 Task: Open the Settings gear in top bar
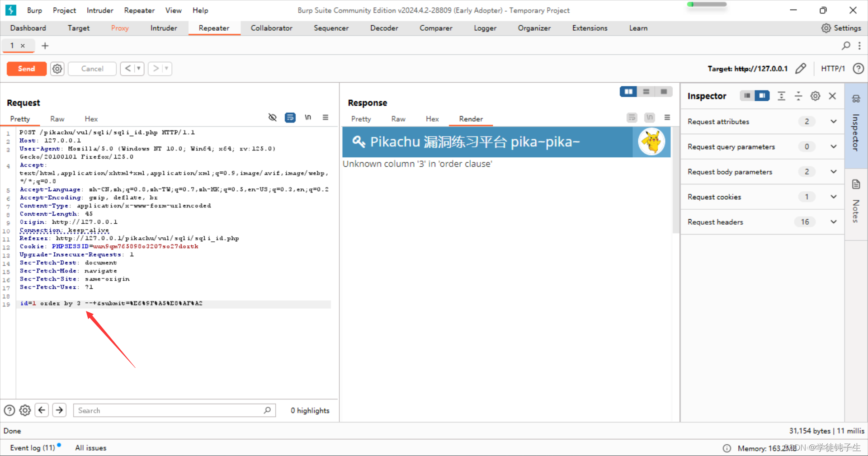click(x=826, y=28)
